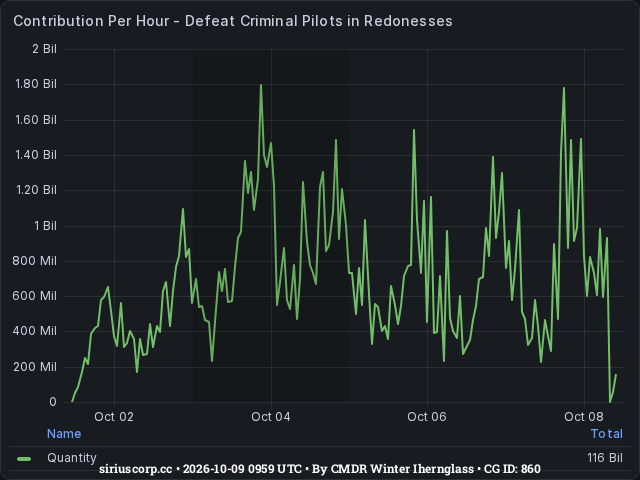The height and width of the screenshot is (480, 640).
Task: Click the green Quantity color swatch
Action: tap(24, 459)
